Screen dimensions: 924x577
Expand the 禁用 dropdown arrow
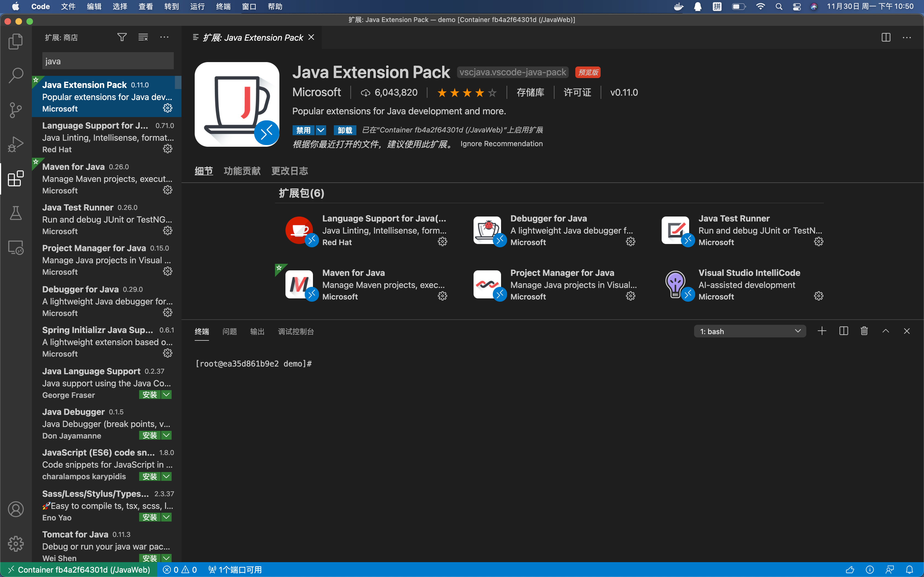[x=321, y=130]
